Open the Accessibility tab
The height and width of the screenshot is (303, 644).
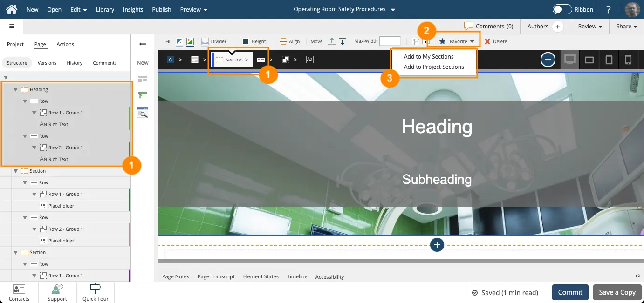click(x=329, y=276)
